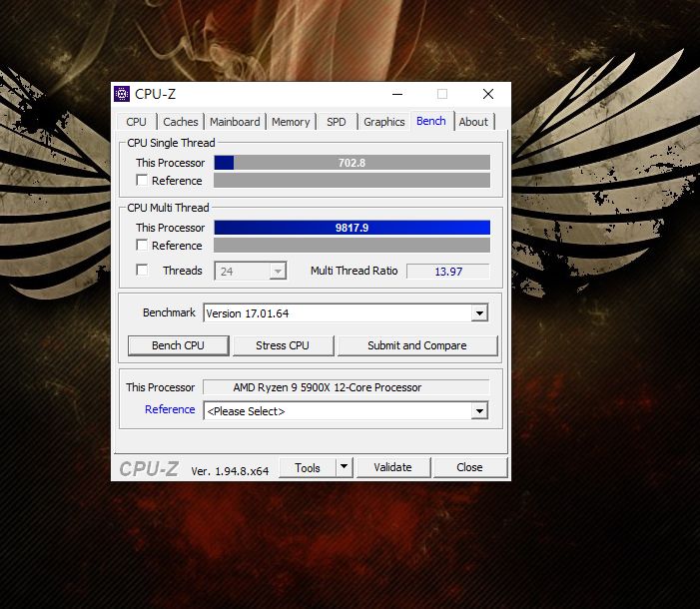The height and width of the screenshot is (609, 700).
Task: Close the CPU-Z window with X
Action: click(488, 94)
